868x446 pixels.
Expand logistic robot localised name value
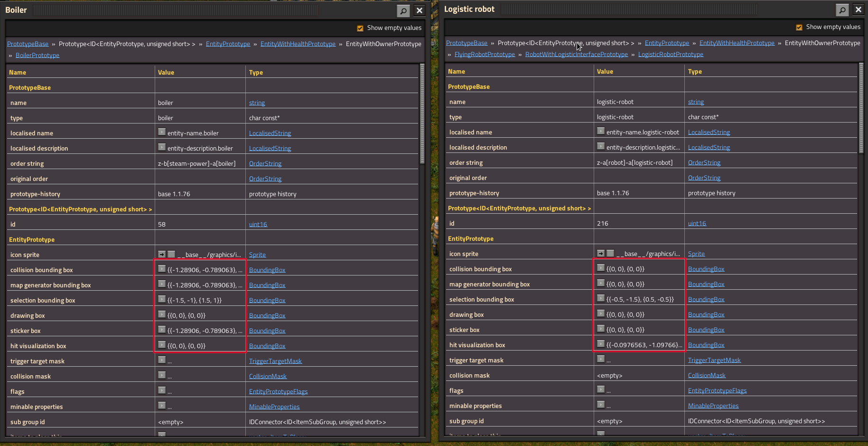(601, 131)
